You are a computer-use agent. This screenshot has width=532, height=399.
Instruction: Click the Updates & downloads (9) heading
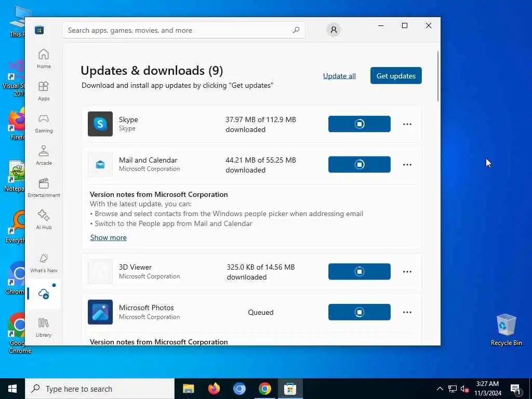(152, 71)
